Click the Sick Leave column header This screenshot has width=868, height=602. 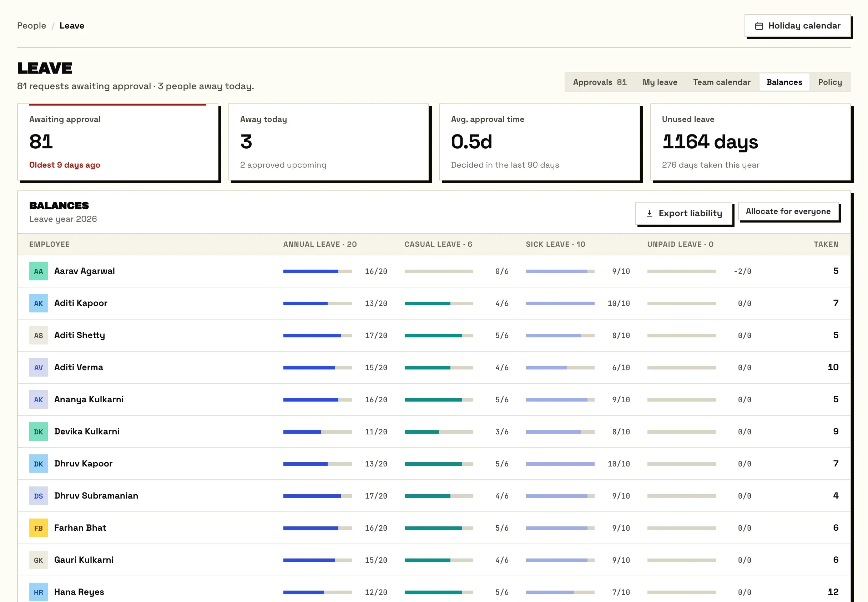(x=555, y=244)
